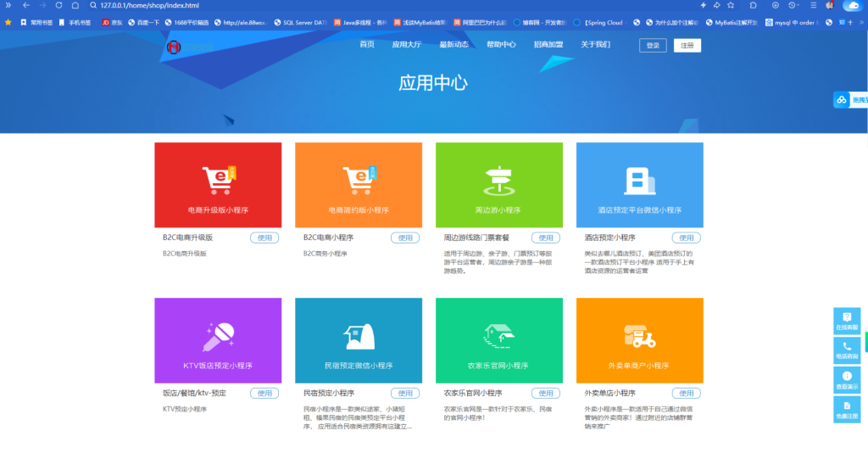Viewport: 868px width, 453px height.
Task: Click 使用 for 民宿预定小程序
Action: [x=405, y=393]
